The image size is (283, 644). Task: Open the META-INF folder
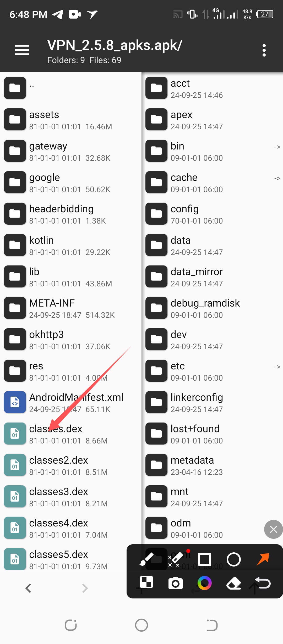[x=71, y=308]
